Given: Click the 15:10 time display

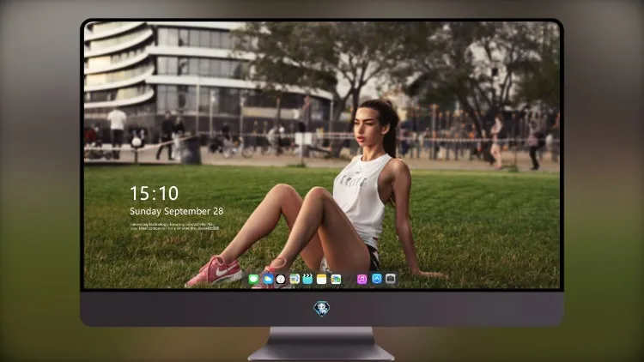Looking at the screenshot, I should pos(154,193).
